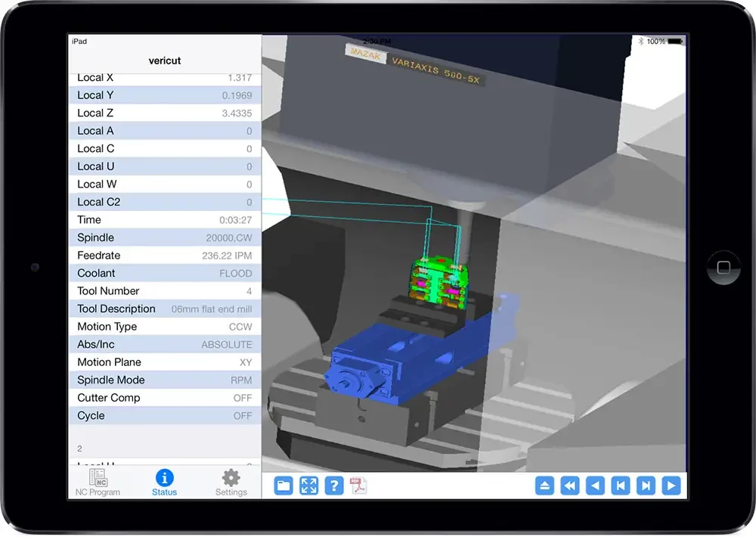Screen dimensions: 756x537
Task: Select the Feedrate row
Action: pos(165,255)
